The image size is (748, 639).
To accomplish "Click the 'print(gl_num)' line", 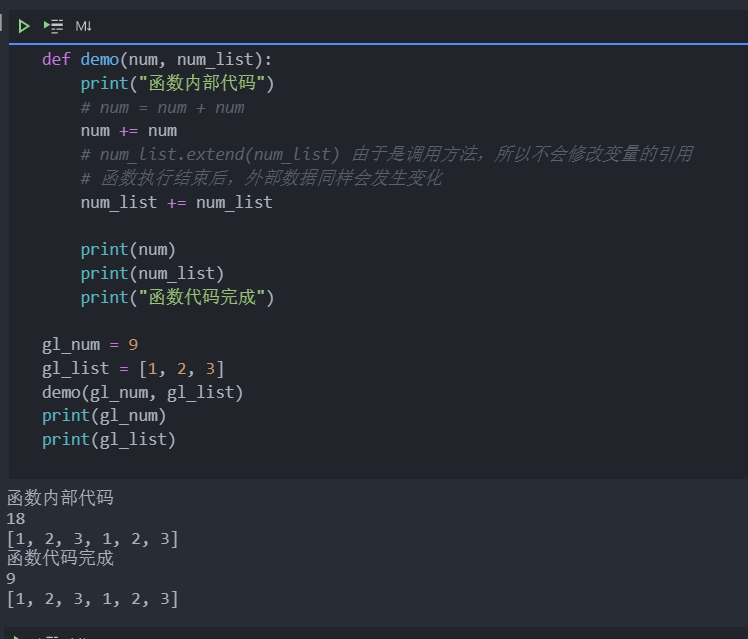I will pyautogui.click(x=104, y=416).
